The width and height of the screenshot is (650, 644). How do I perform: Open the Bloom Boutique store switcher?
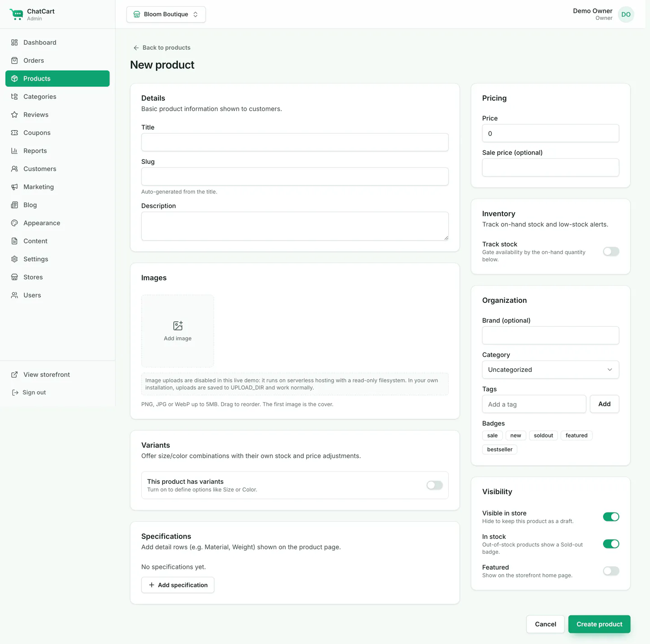(x=166, y=14)
